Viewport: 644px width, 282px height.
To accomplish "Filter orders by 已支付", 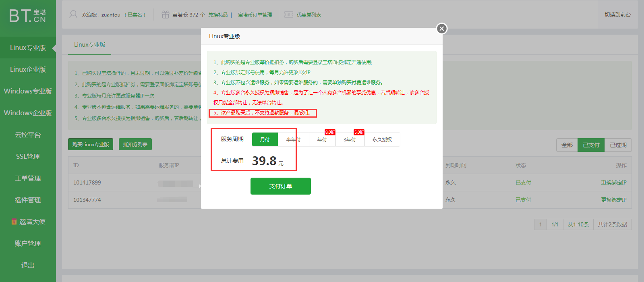I will [591, 145].
